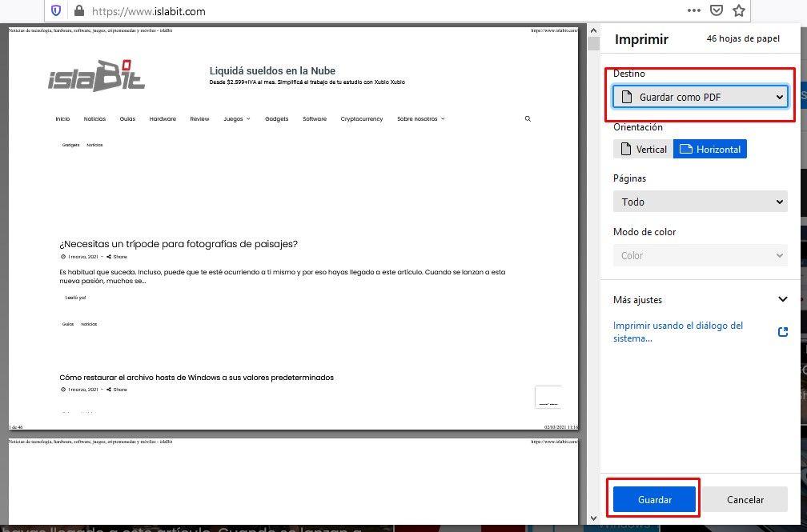Open the three-dot page actions icon
This screenshot has width=807, height=532.
(x=693, y=11)
